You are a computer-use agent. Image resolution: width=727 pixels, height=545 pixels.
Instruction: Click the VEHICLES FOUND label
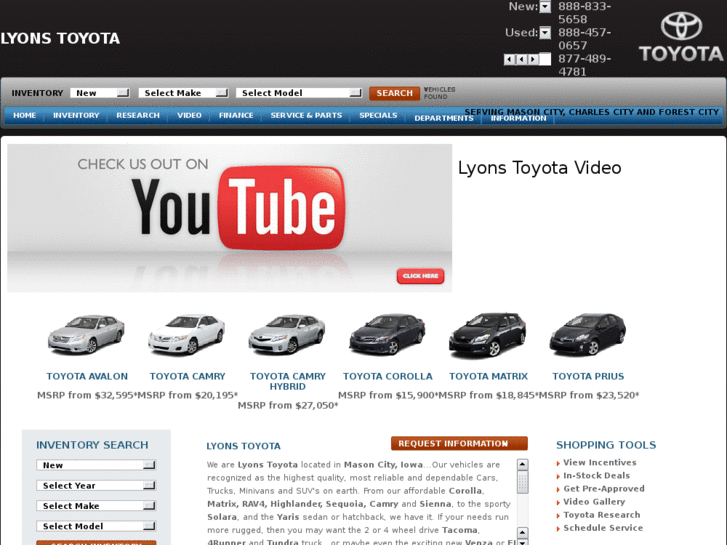tap(439, 93)
